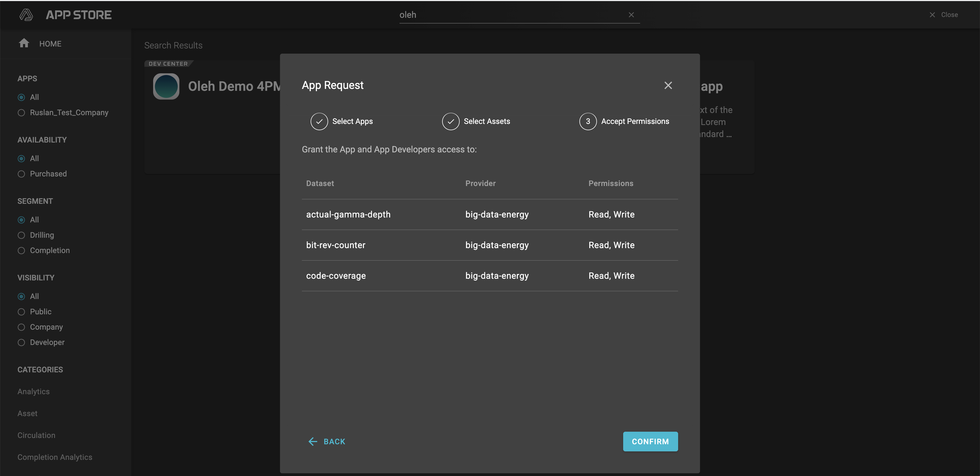
Task: Click the step 3 Accept Permissions circle
Action: [x=588, y=121]
